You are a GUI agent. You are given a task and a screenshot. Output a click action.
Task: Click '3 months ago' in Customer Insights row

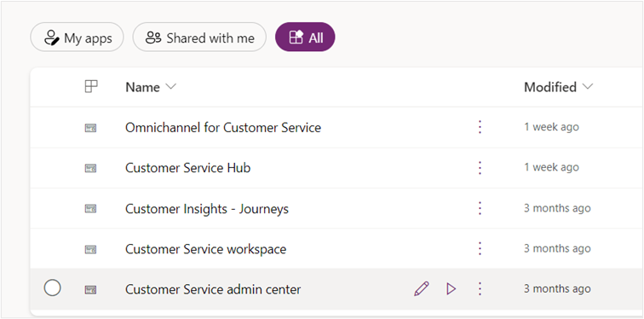pos(557,208)
